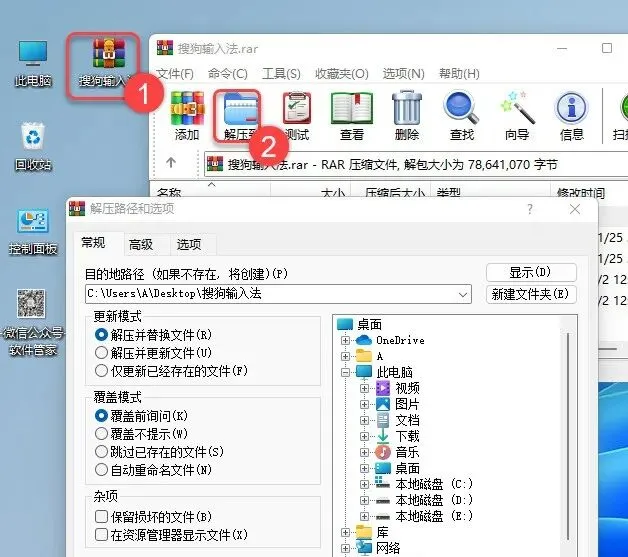Viewport: 628px width, 557px height.
Task: Expand the 下载 tree node
Action: click(364, 436)
